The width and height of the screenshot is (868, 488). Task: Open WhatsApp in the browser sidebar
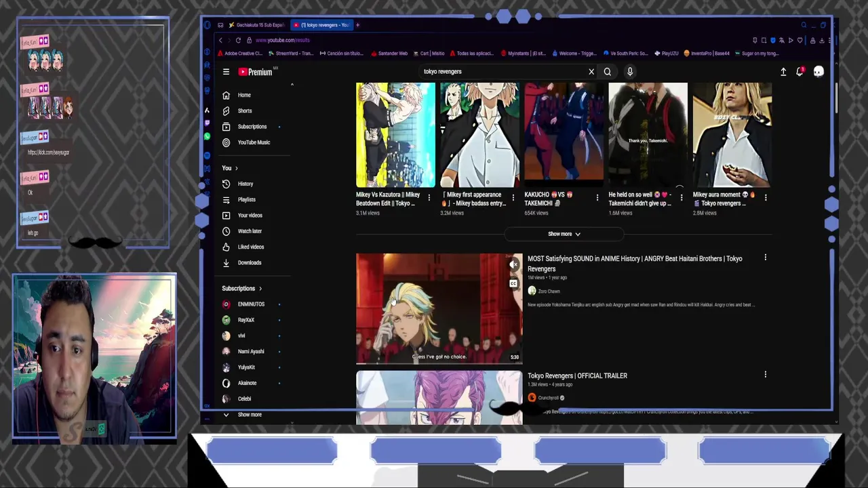(208, 136)
